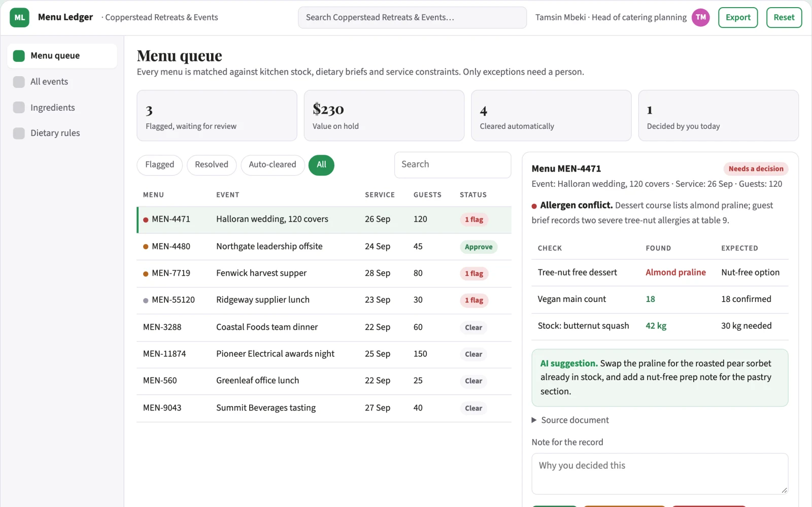Click the Why you decided this note box

pyautogui.click(x=660, y=474)
